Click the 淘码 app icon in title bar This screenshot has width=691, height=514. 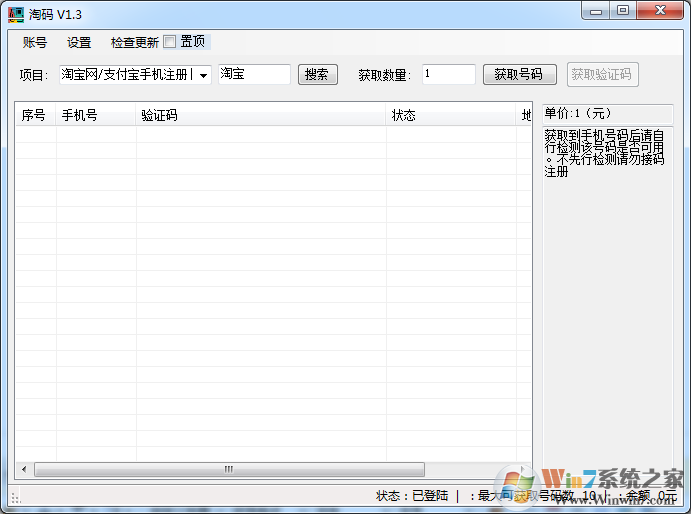point(15,12)
